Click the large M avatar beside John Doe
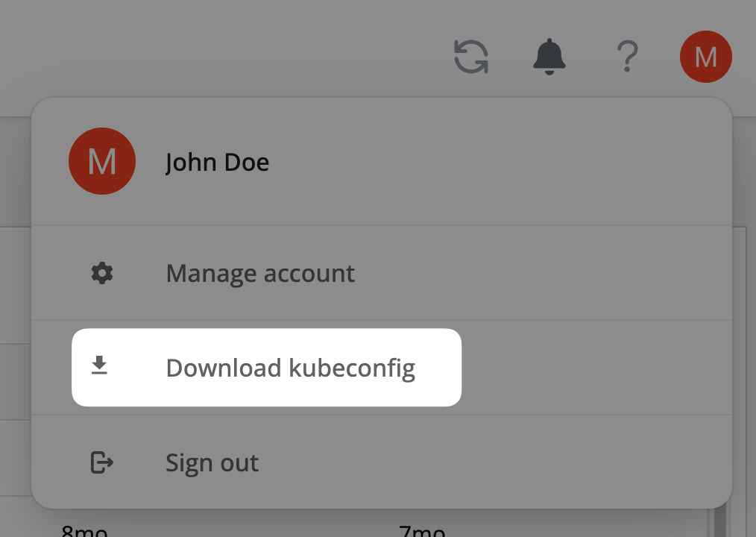 click(x=101, y=161)
